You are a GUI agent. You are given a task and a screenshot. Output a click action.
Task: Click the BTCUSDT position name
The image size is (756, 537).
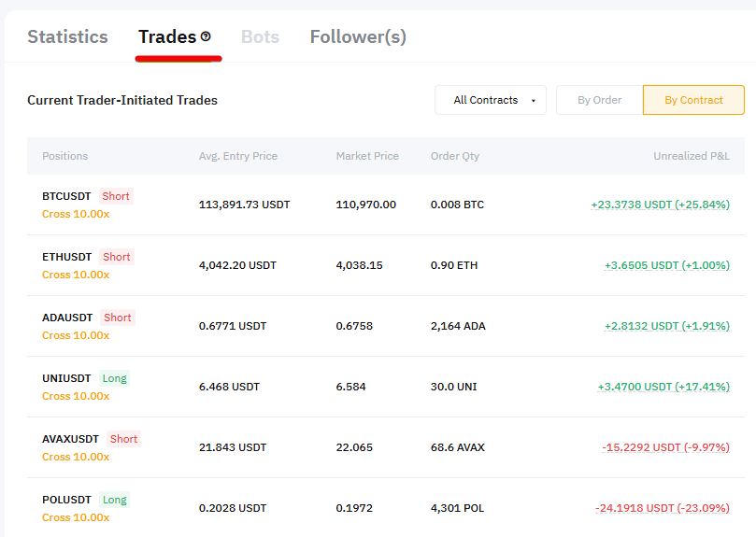[x=67, y=196]
